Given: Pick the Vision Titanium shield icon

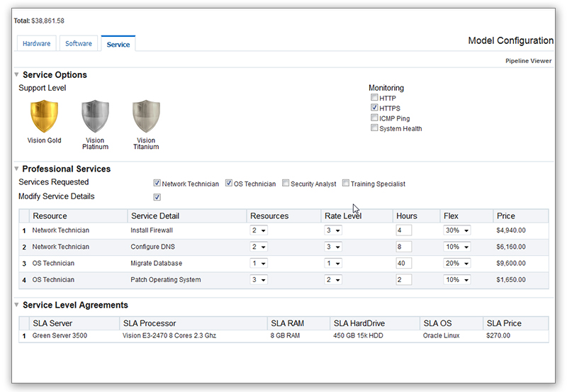Looking at the screenshot, I should (x=146, y=117).
